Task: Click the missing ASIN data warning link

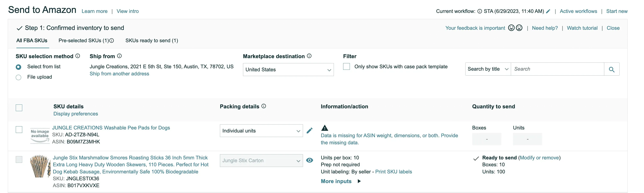Action: (x=389, y=139)
